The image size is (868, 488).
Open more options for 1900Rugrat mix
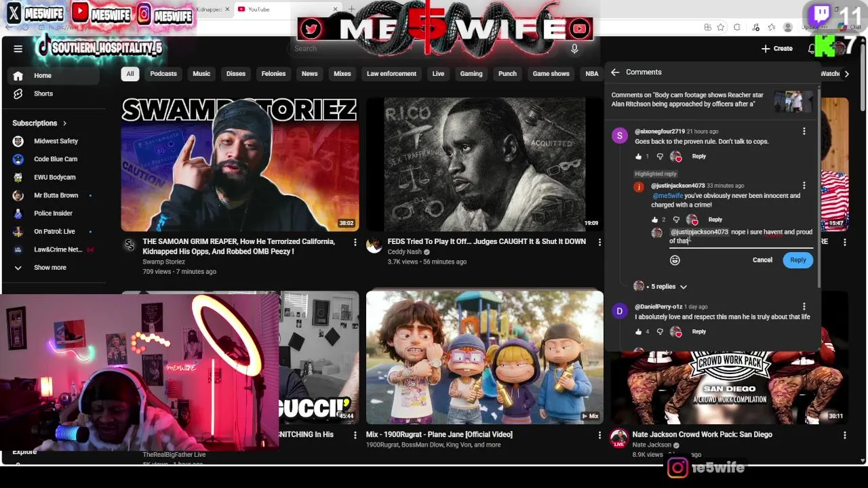[x=599, y=435]
